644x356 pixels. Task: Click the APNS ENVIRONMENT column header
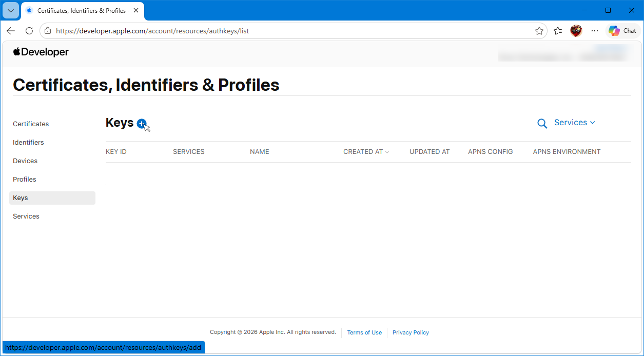(x=567, y=152)
